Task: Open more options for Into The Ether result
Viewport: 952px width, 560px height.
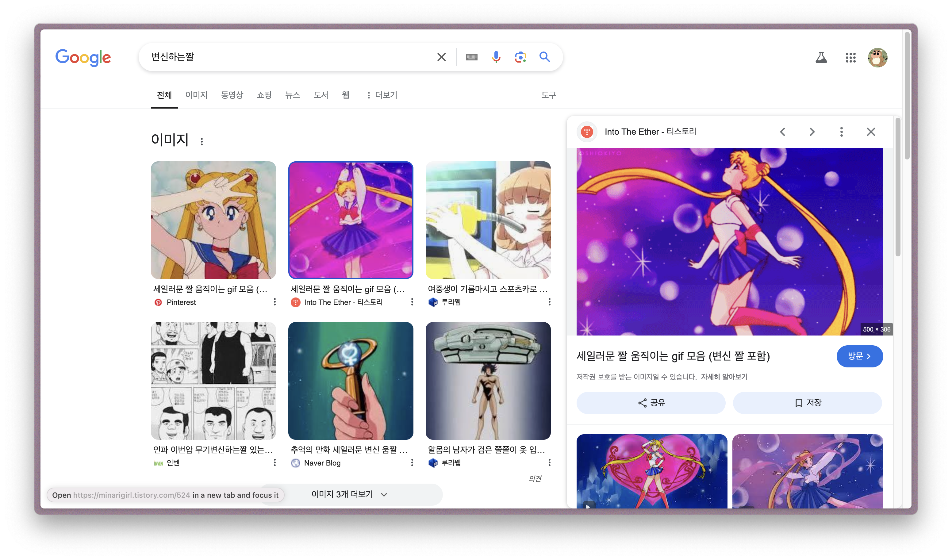Action: (412, 302)
